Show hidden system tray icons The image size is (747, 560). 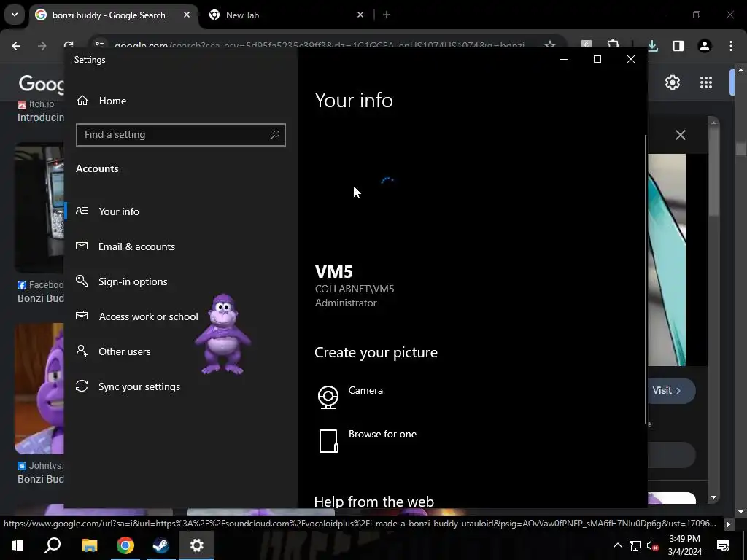[617, 545]
